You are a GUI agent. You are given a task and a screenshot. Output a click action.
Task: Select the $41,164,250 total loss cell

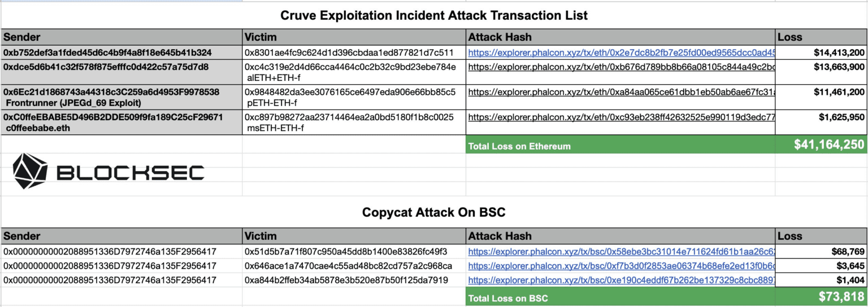(x=821, y=146)
